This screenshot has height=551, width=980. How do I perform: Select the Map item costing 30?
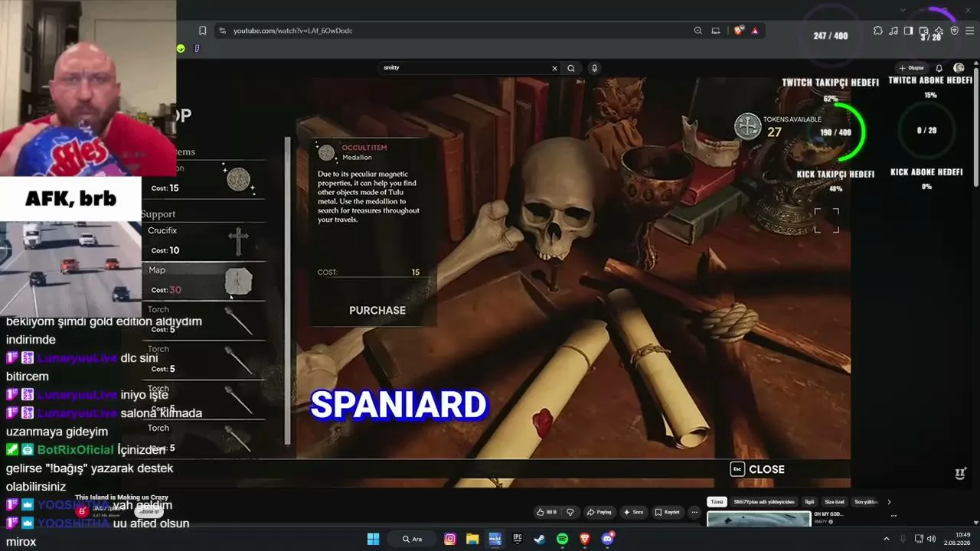205,281
